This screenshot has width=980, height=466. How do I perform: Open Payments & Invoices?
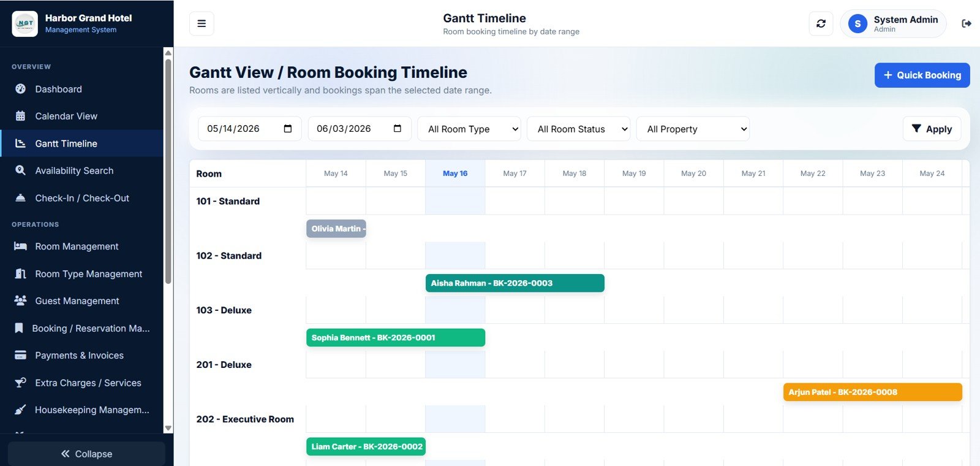81,355
